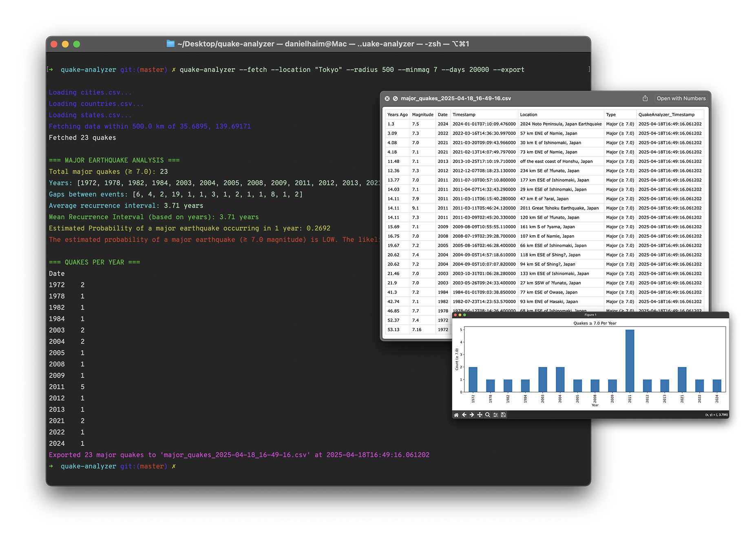Reset the chart view with the Home icon
Image resolution: width=756 pixels, height=543 pixels.
[456, 415]
